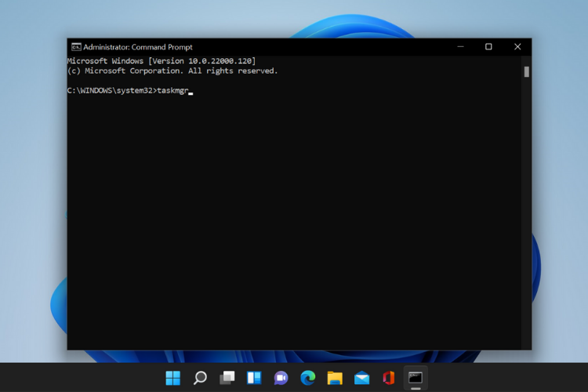Click the taskmgr command line
Screen dimensions: 588x392
[128, 91]
